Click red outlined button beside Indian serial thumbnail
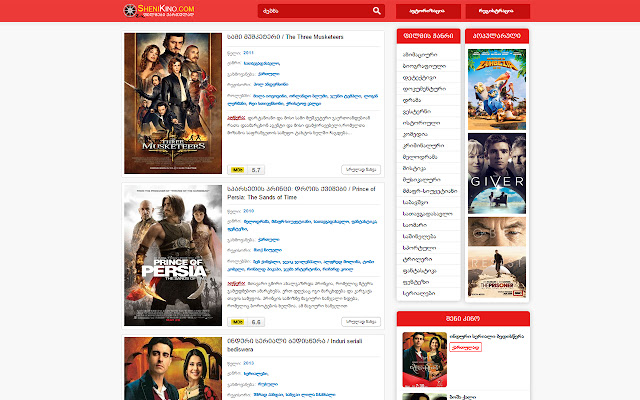 click(465, 347)
